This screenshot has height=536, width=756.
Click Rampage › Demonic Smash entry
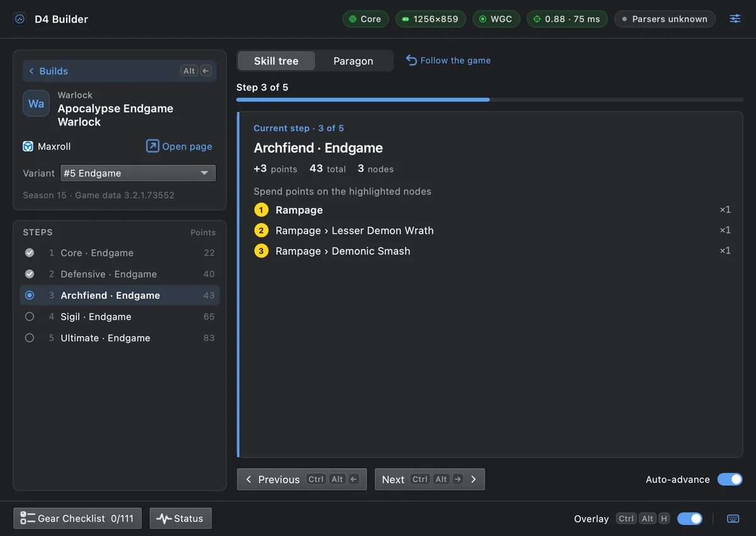click(x=492, y=251)
